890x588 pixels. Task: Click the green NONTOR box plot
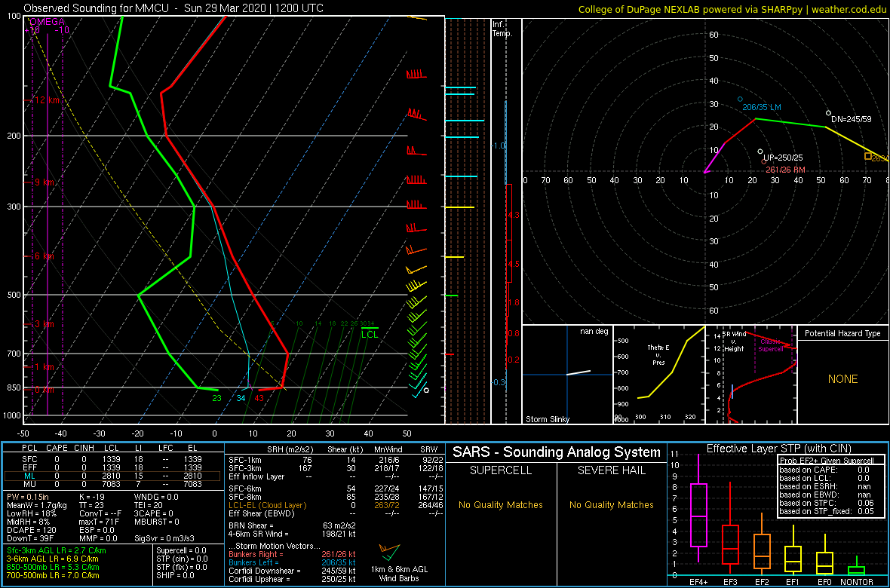(x=857, y=565)
